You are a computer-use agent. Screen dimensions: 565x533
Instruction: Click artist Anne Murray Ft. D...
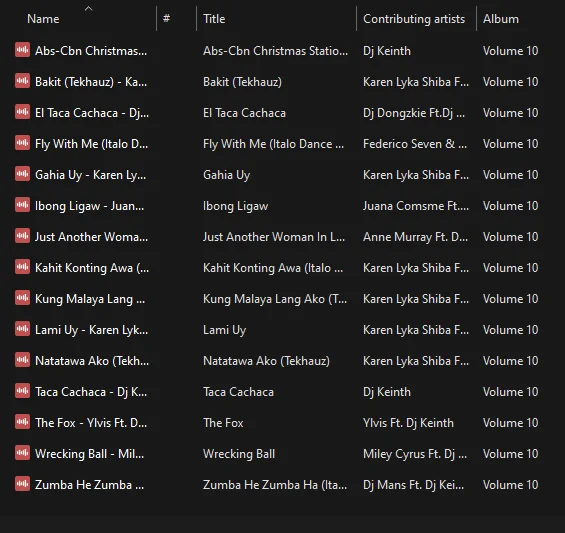coord(415,237)
